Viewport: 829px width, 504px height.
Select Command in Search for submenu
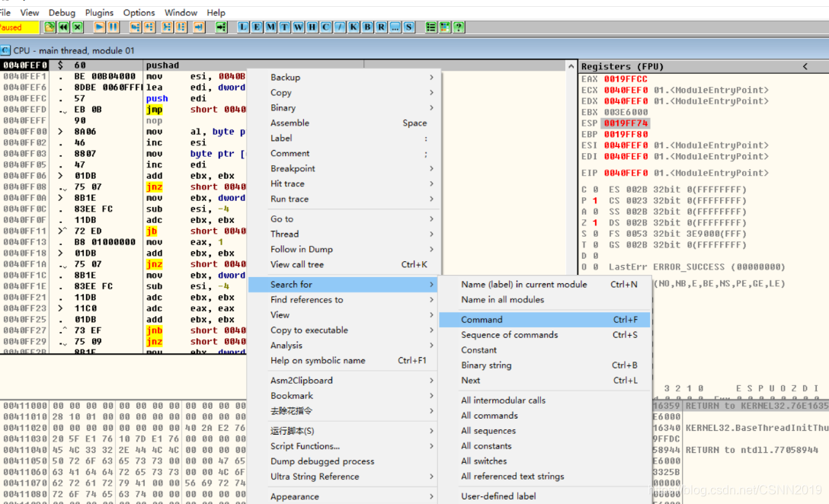click(545, 320)
